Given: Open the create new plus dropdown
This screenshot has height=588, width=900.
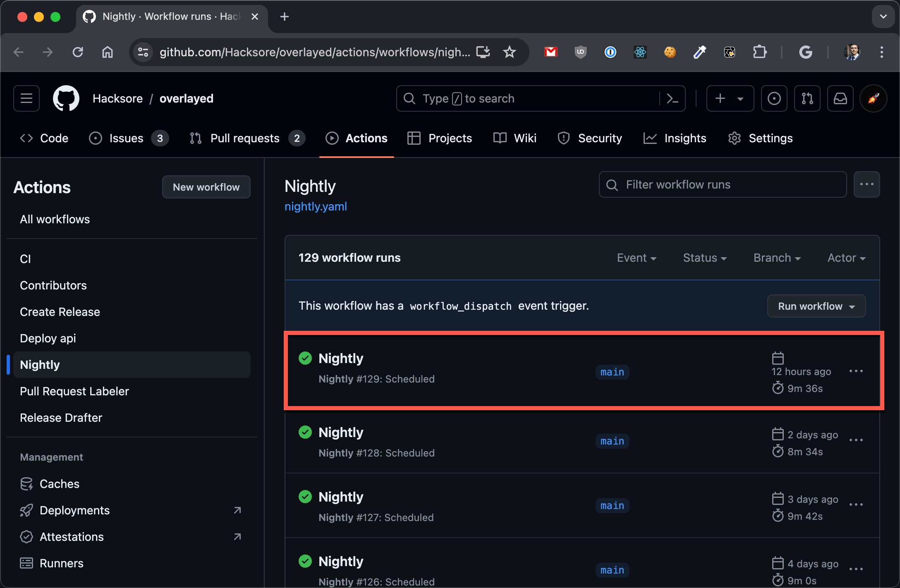Looking at the screenshot, I should point(730,98).
